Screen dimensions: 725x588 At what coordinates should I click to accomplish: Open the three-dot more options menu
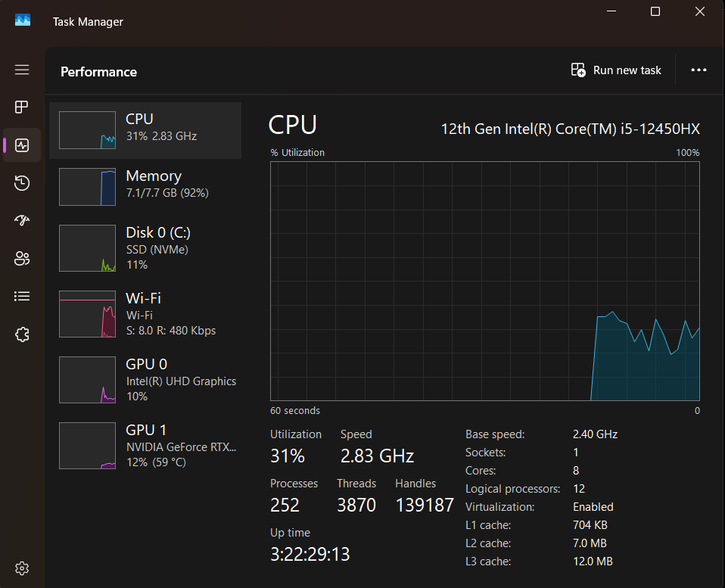click(x=699, y=70)
